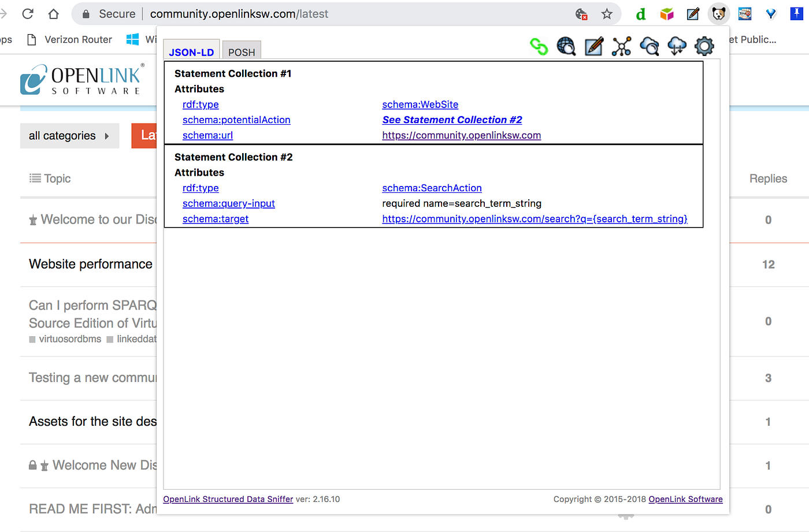Screen dimensions: 809x532
Task: Click the schema:potentialAction attribute link
Action: coord(236,120)
